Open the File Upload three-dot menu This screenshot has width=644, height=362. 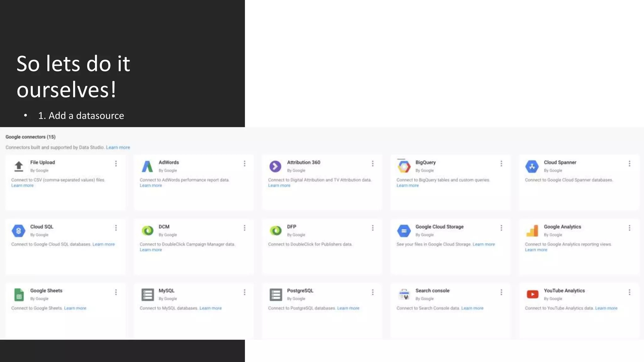[116, 163]
